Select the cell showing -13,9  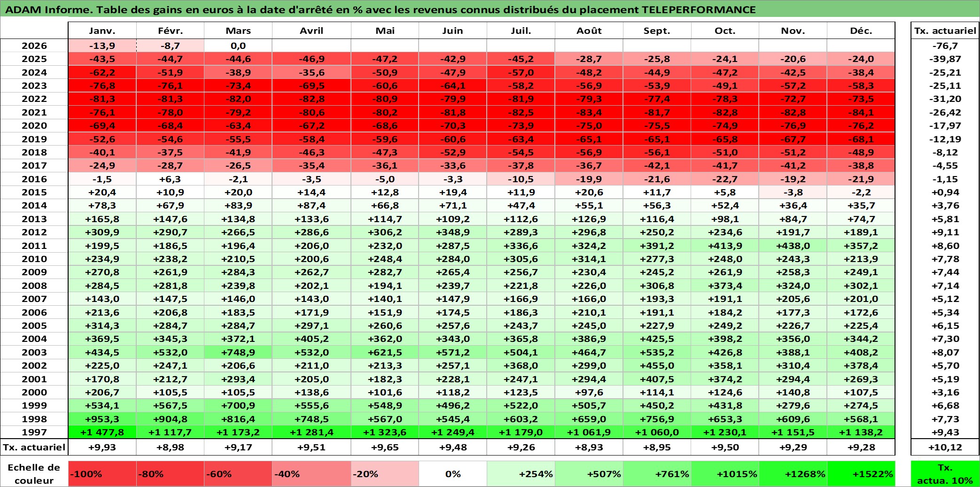click(x=102, y=46)
